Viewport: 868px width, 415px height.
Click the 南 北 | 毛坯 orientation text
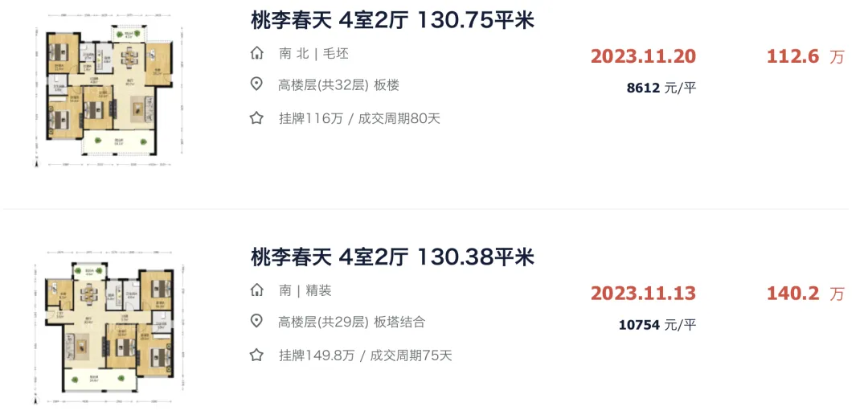pyautogui.click(x=313, y=54)
